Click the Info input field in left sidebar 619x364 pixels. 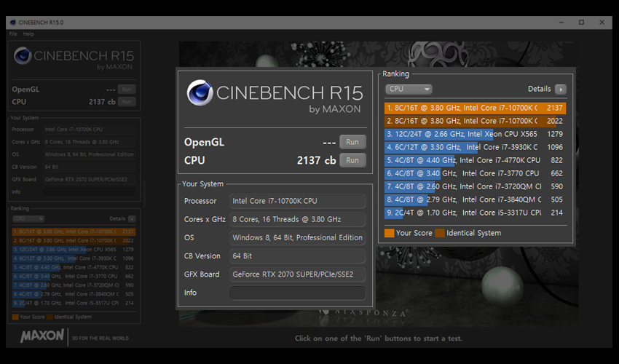tap(90, 192)
